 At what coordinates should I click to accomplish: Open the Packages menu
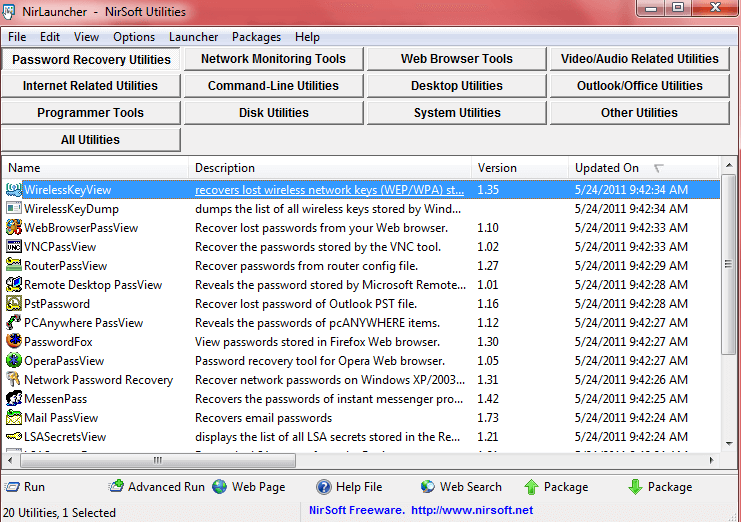coord(256,37)
